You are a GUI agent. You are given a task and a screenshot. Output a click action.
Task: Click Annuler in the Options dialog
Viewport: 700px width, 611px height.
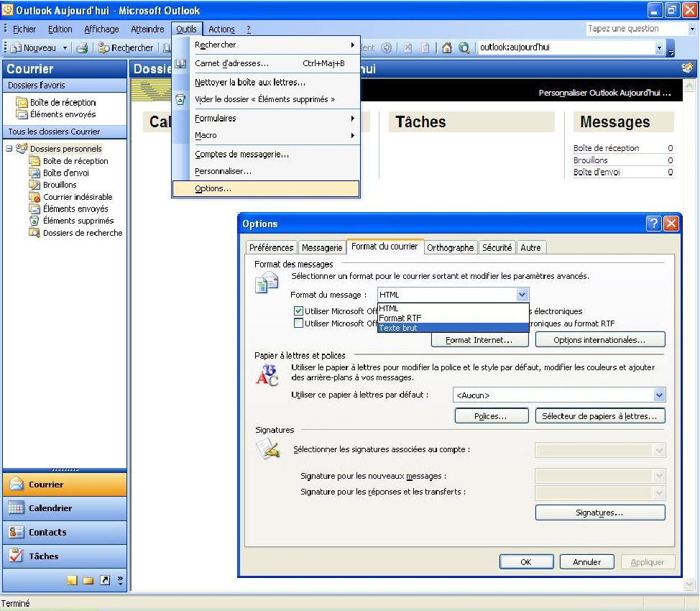point(586,562)
